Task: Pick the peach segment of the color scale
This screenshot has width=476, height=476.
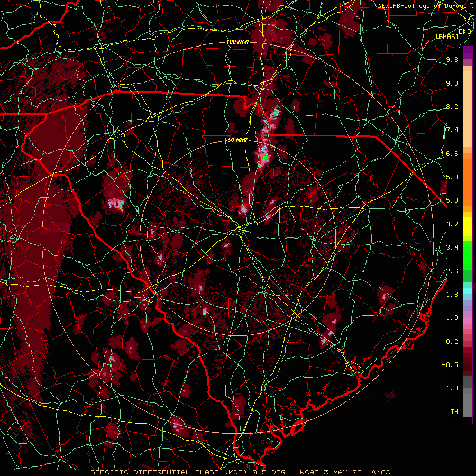Action: click(x=467, y=108)
